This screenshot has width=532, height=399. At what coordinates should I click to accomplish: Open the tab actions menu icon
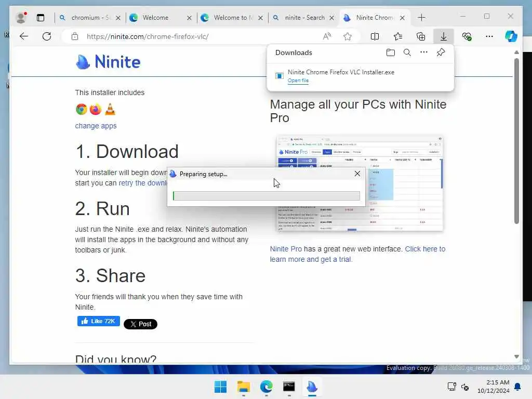(x=41, y=18)
